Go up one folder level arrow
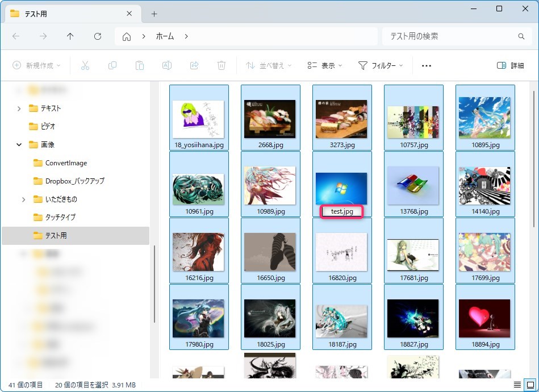Image resolution: width=539 pixels, height=392 pixels. 70,36
